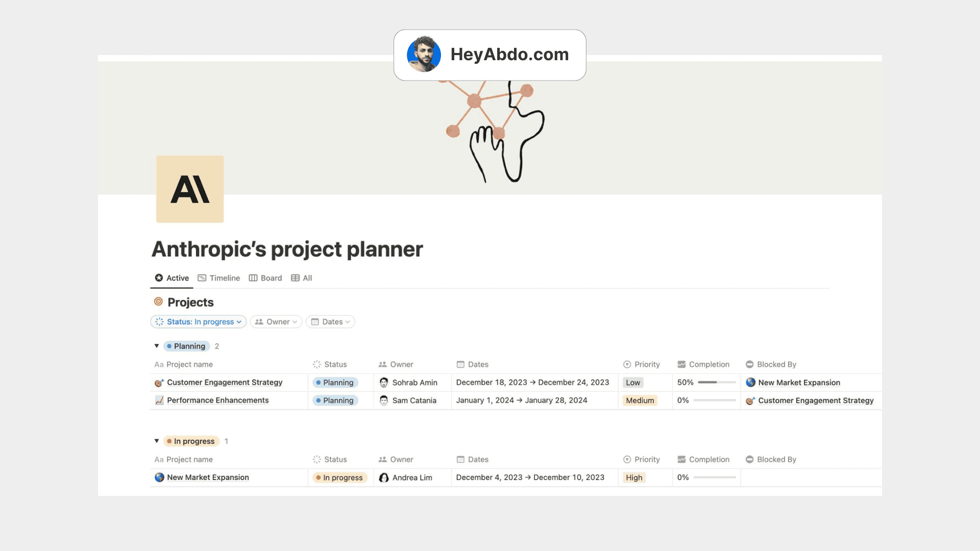Click the Board view icon

[x=253, y=278]
